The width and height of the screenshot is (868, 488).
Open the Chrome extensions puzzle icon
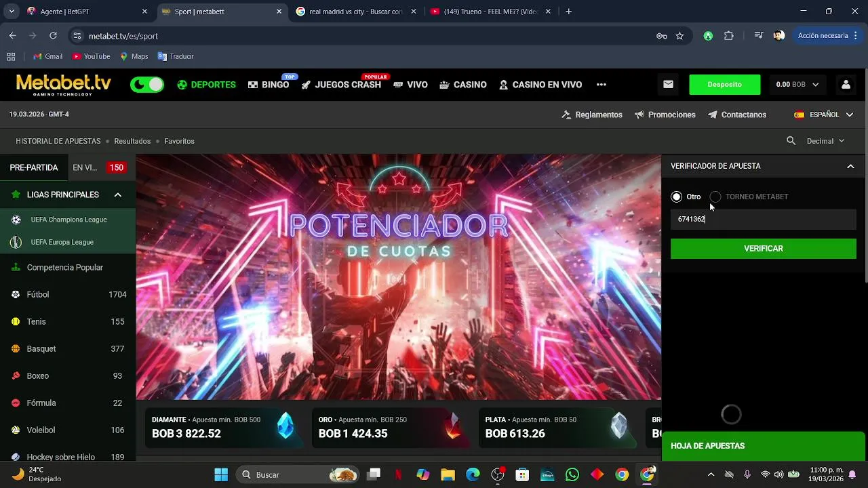729,36
